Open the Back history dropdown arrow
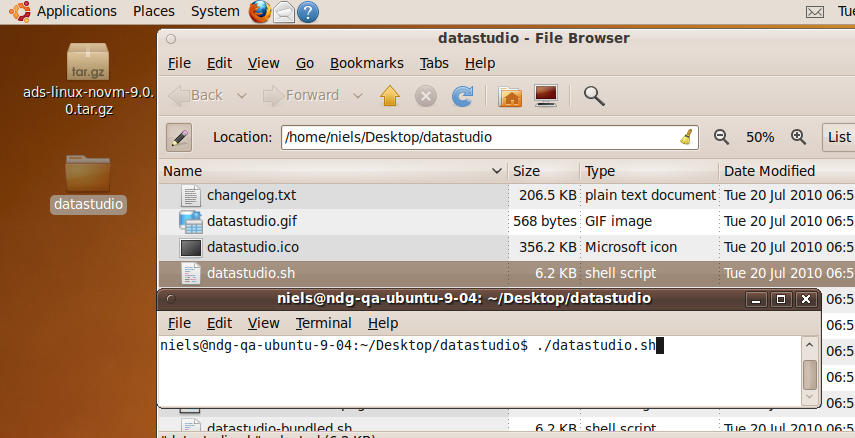This screenshot has height=438, width=855. click(x=242, y=96)
